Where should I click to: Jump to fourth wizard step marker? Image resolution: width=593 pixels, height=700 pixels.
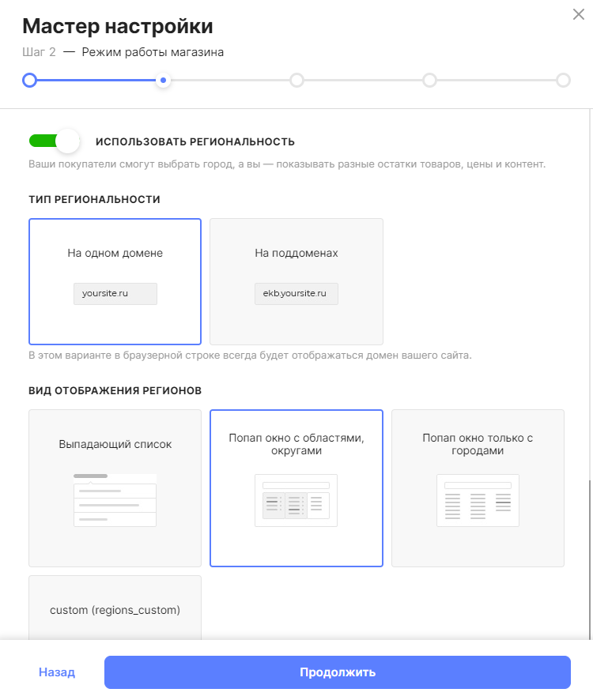pos(429,81)
